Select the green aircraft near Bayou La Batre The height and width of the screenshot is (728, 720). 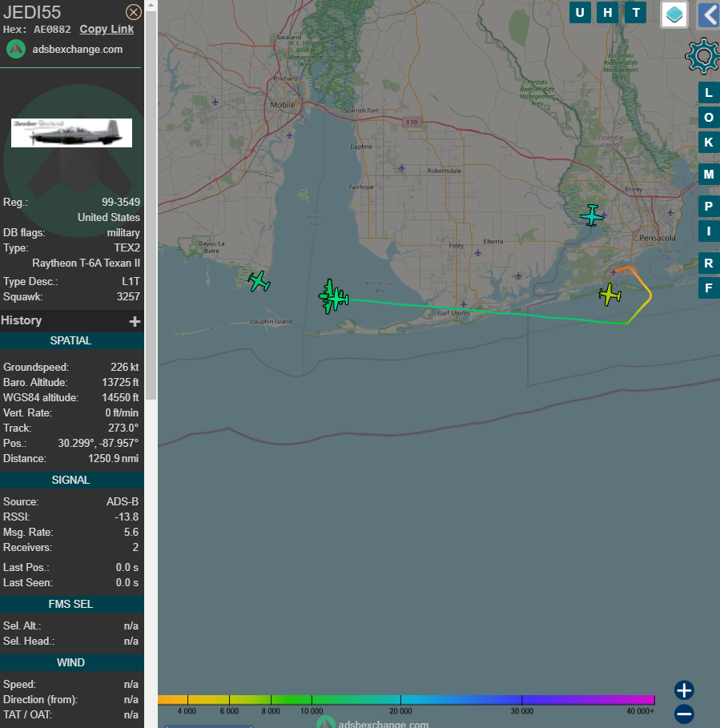[259, 281]
